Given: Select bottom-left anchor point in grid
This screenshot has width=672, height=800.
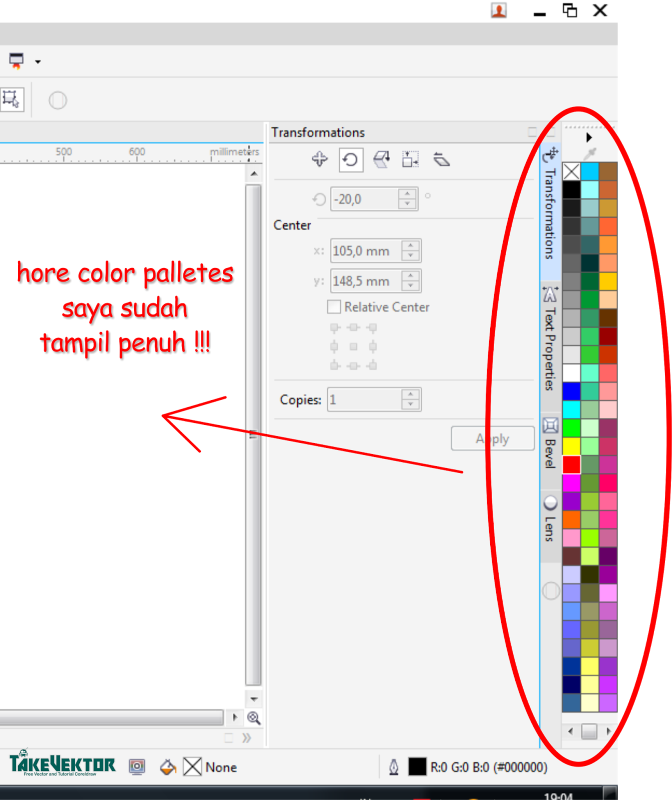Looking at the screenshot, I should 335,365.
